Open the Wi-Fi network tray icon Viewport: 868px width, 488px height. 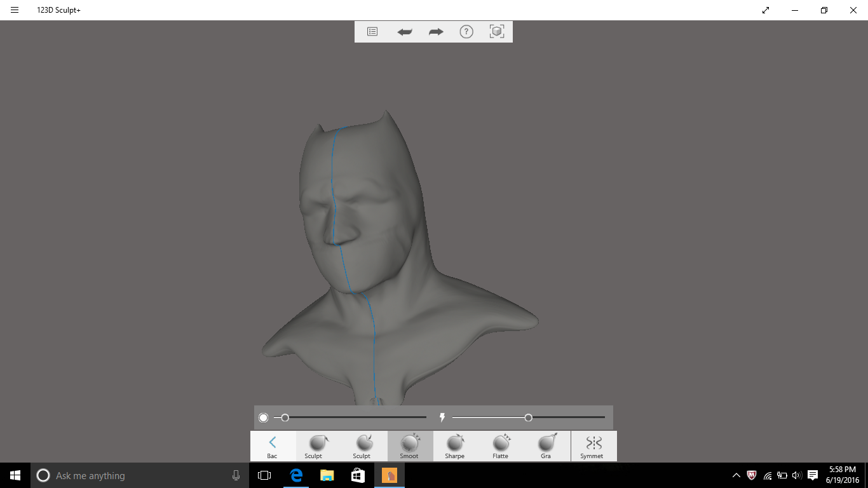tap(768, 475)
